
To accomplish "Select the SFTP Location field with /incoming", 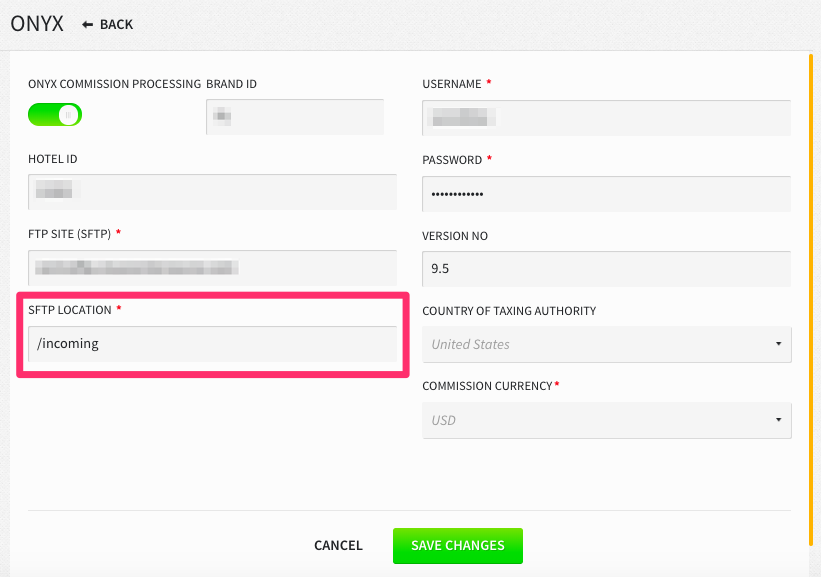I will tap(213, 344).
